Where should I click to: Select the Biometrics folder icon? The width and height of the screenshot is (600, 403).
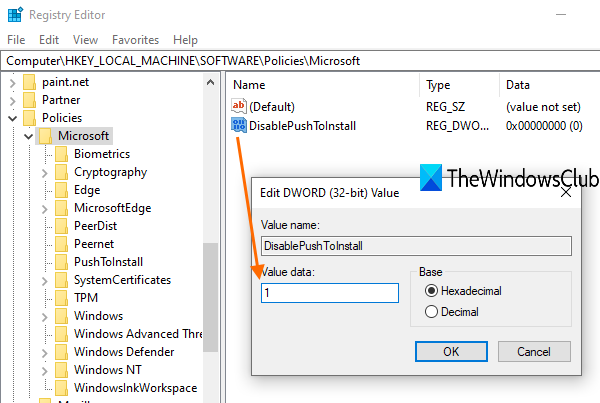[62, 154]
